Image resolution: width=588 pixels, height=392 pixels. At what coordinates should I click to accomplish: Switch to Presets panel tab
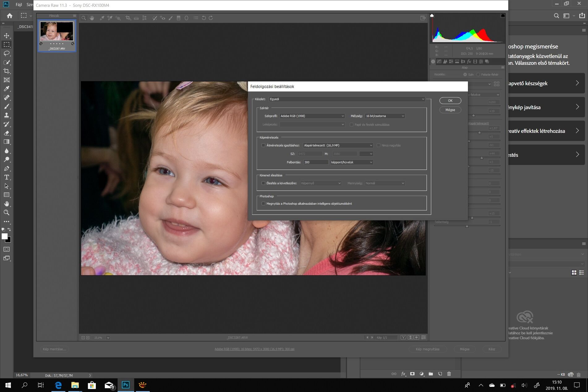coord(481,62)
